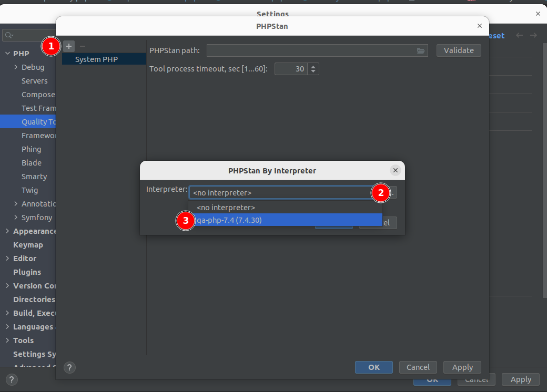547x392 pixels.
Task: Decrease the tool process timeout value
Action: pos(313,71)
